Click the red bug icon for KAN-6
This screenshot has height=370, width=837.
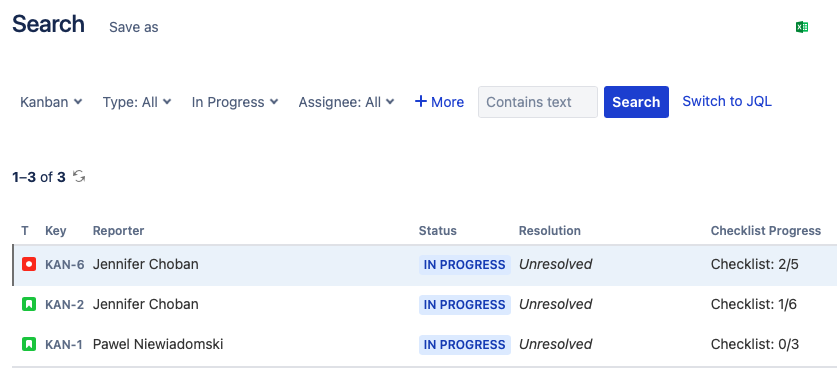[x=29, y=264]
